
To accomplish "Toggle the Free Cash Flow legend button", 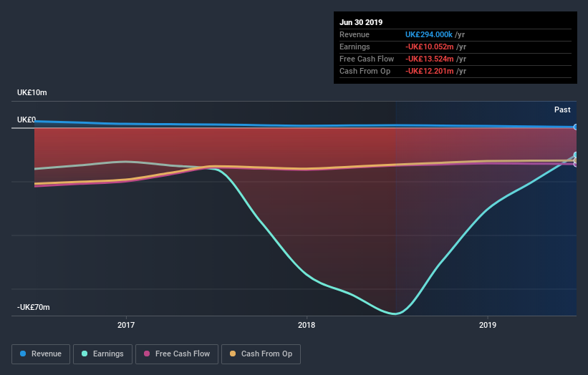I will click(177, 354).
